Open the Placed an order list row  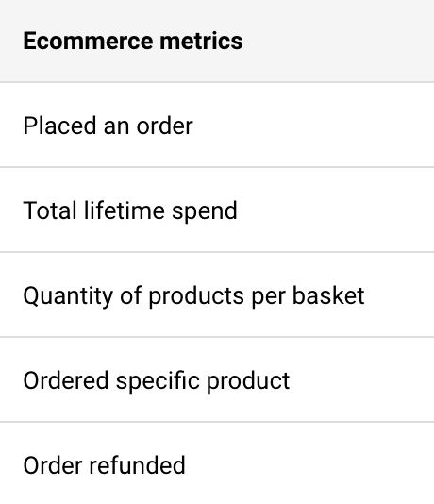click(217, 125)
